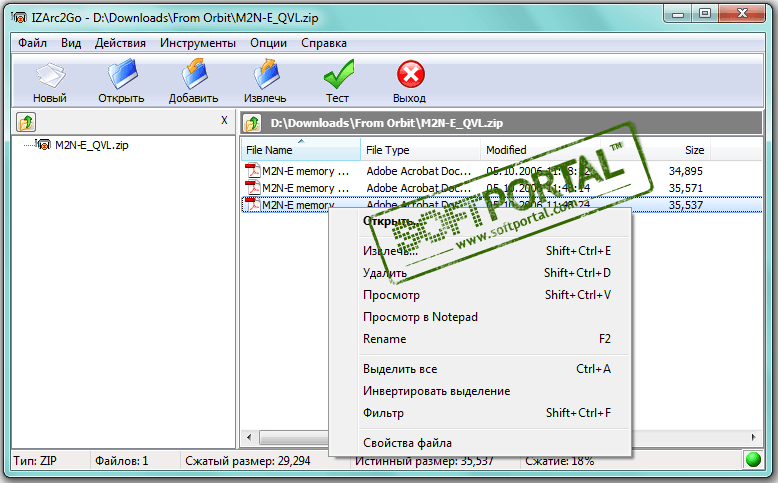Viewport: 778px width, 483px height.
Task: Click the up-folder icon beside the archive path
Action: [x=252, y=123]
